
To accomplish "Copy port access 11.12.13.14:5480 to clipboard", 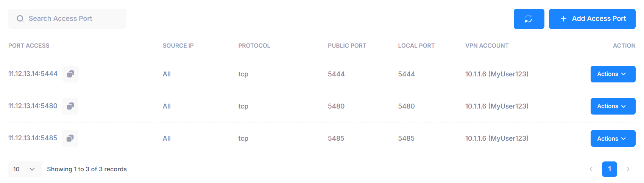I will pyautogui.click(x=70, y=106).
